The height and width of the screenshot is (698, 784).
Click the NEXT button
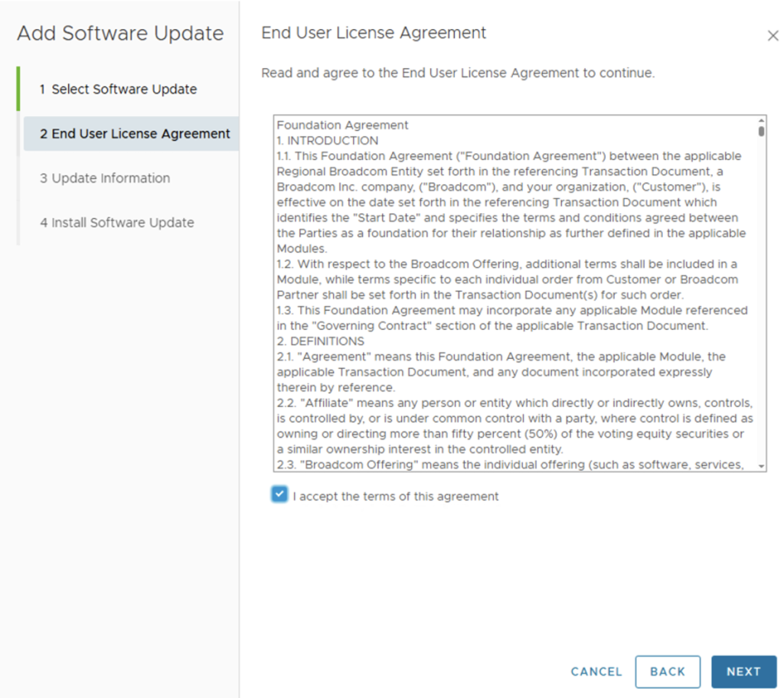tap(743, 671)
